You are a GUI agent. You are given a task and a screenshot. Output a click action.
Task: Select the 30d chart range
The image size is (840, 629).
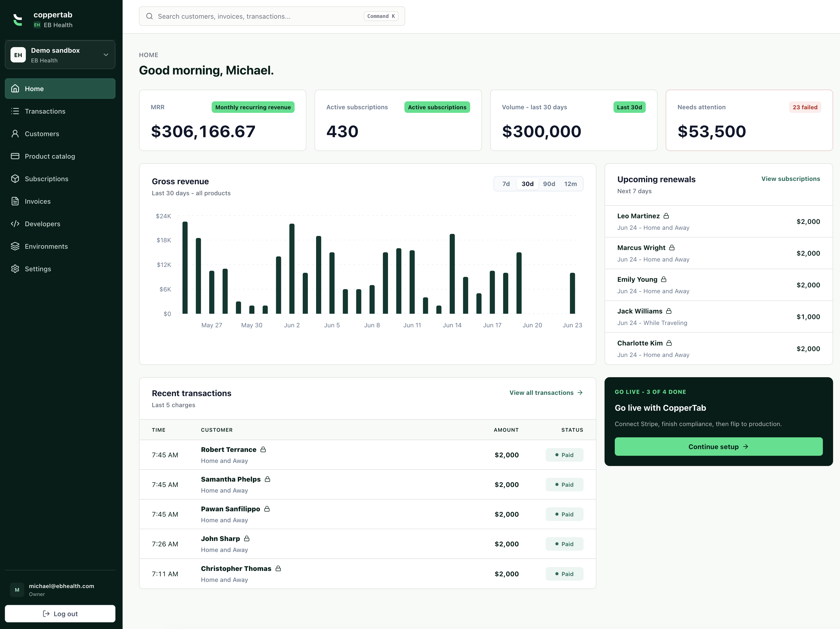[527, 184]
